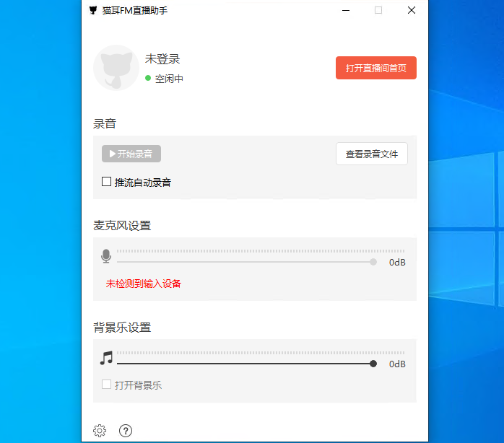This screenshot has height=443, width=504.
Task: Click the microphone volume slider handle
Action: coord(373,262)
